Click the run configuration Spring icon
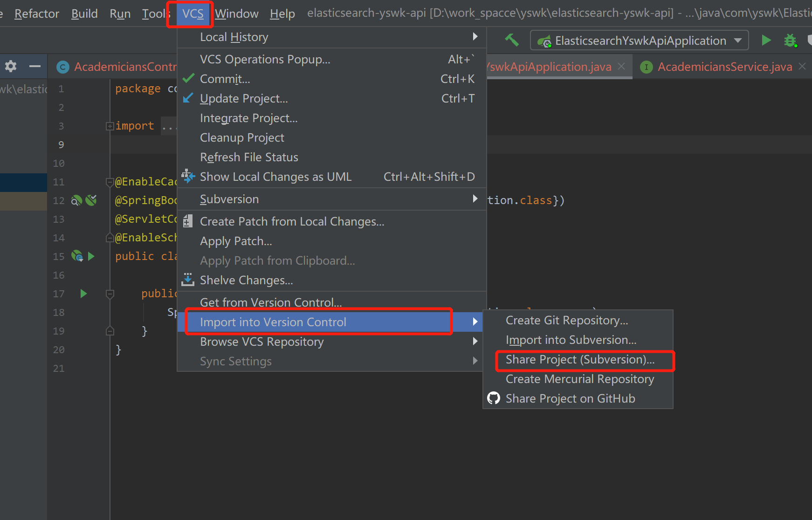Screen dimensions: 812x520 [544, 42]
